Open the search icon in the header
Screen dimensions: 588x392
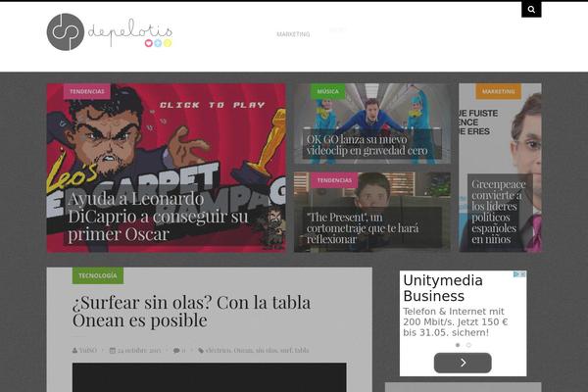531,10
